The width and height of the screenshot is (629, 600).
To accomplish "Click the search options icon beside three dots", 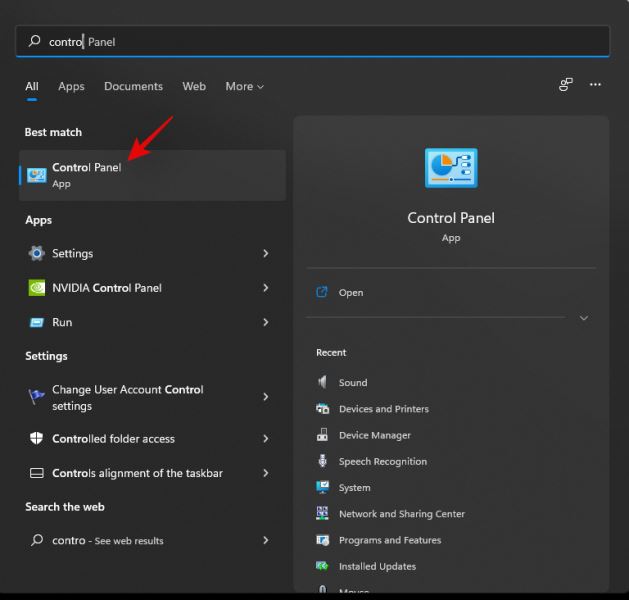I will tap(566, 85).
